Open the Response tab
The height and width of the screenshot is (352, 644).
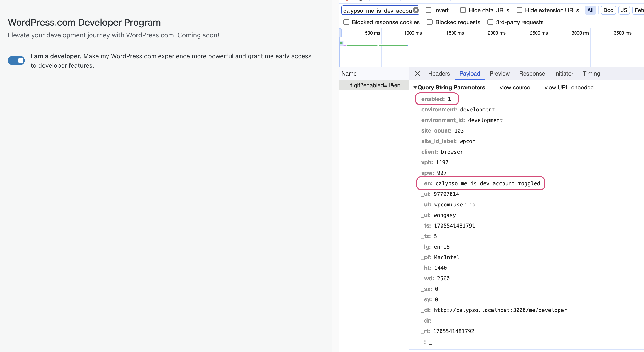point(532,73)
